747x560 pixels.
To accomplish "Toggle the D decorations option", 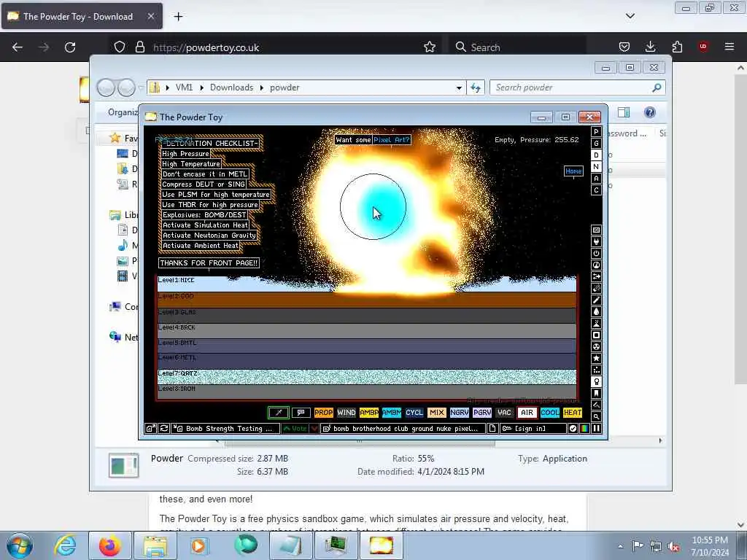I will pyautogui.click(x=596, y=155).
